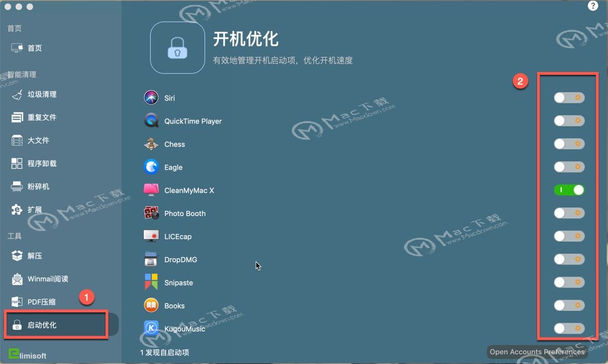The image size is (608, 364).
Task: Click the Eagle app icon
Action: click(x=151, y=167)
